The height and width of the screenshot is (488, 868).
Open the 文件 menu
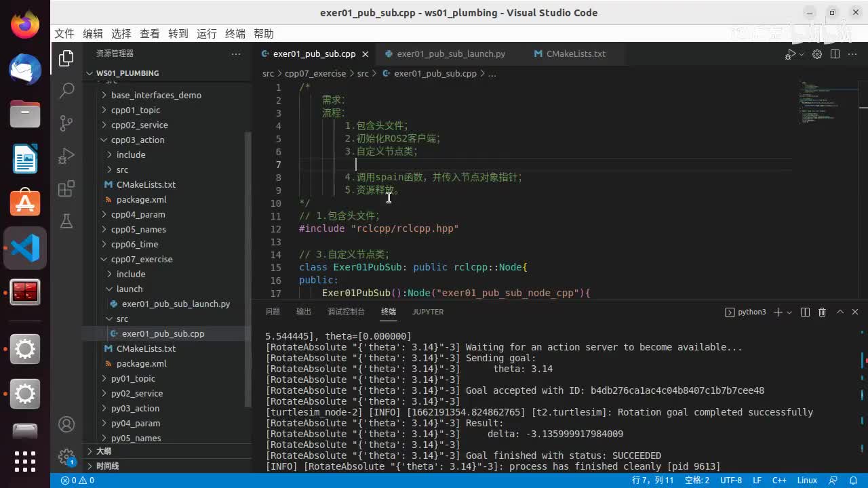click(64, 34)
